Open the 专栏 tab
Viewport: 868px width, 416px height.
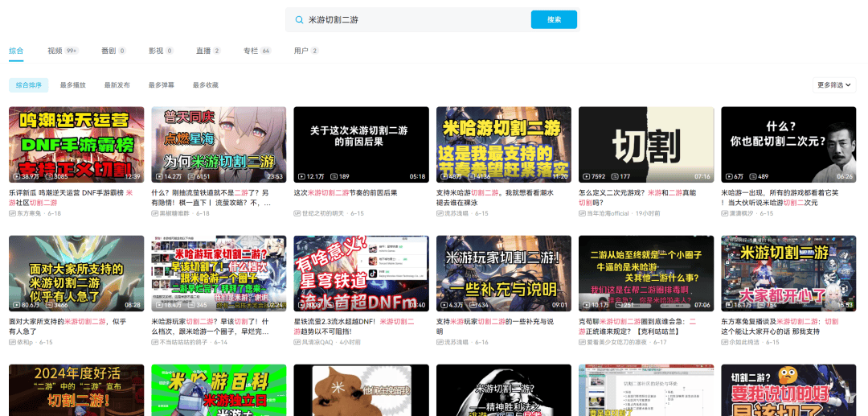click(x=257, y=51)
